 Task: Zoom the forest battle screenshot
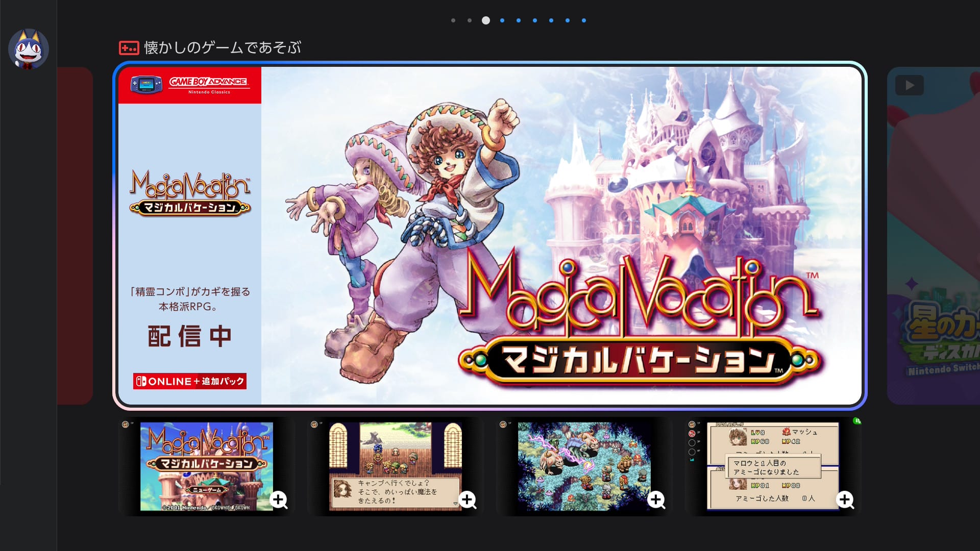click(x=656, y=500)
